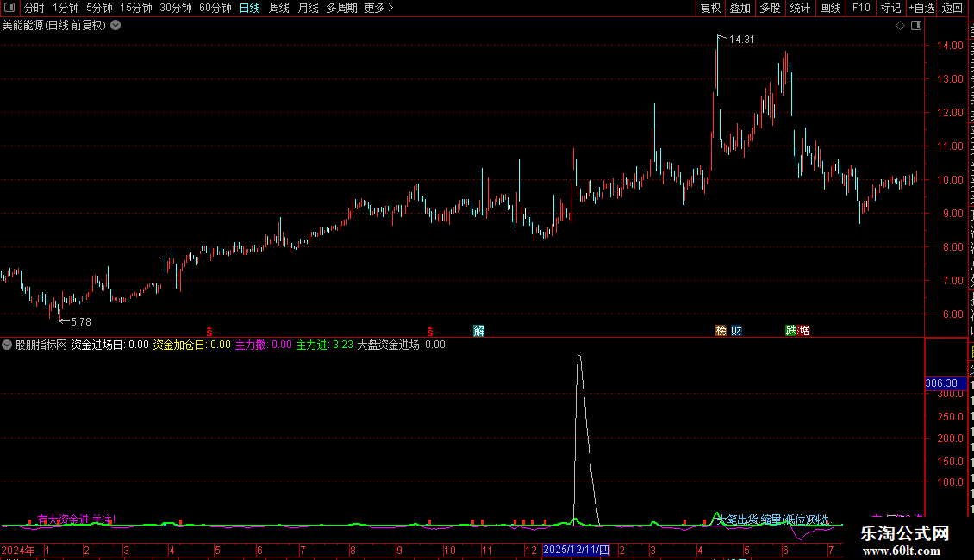Click the 14.31 high price label

741,40
